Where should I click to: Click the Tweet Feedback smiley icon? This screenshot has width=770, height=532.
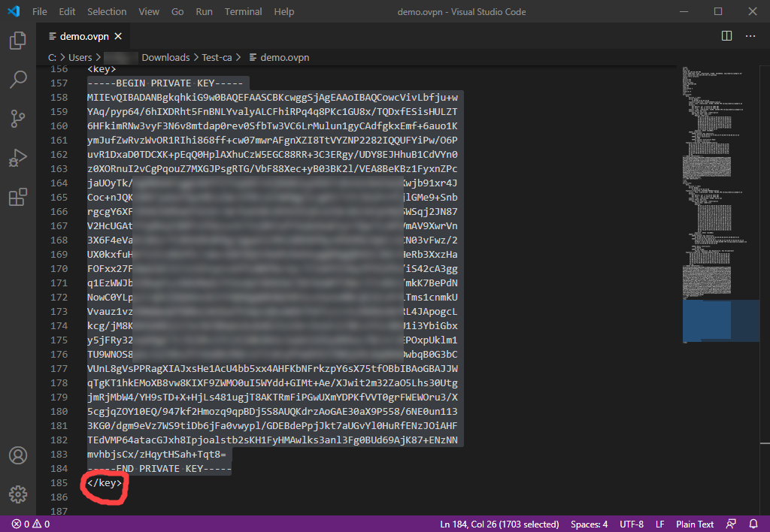click(731, 524)
